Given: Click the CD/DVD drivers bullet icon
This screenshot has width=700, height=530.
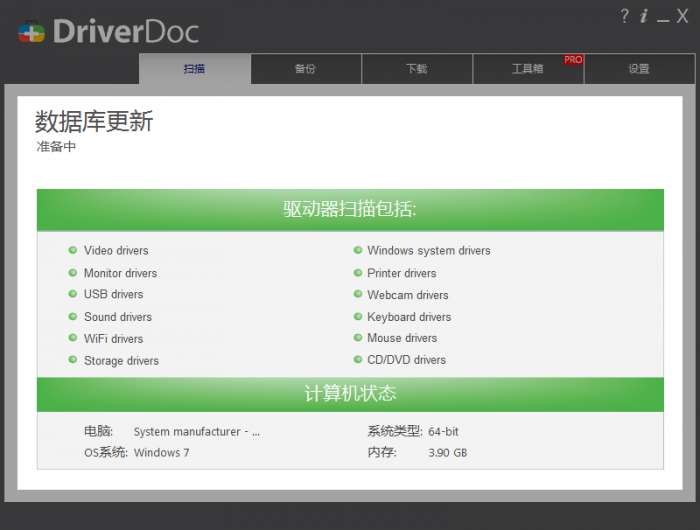Looking at the screenshot, I should [358, 359].
